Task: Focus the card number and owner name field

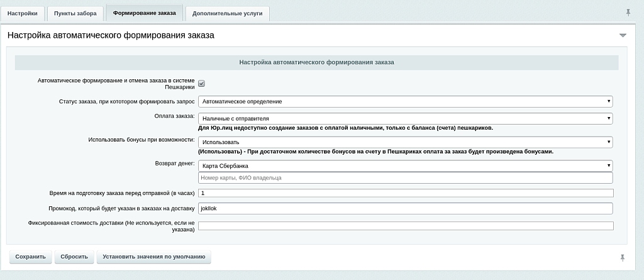Action: (x=405, y=178)
